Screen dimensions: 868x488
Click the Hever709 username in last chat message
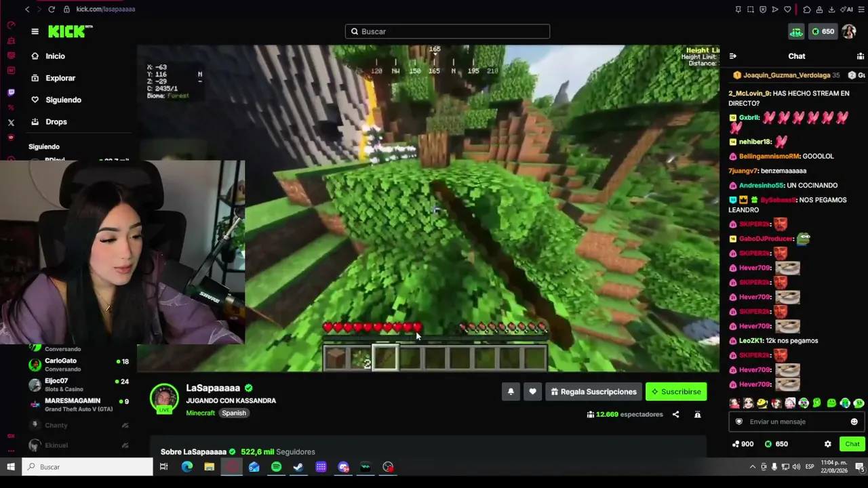pos(755,384)
